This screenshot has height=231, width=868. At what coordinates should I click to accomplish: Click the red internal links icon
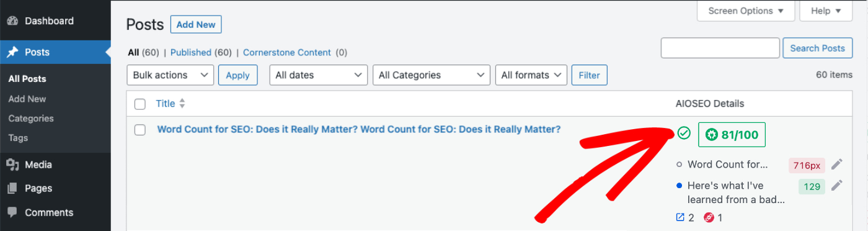tap(709, 217)
